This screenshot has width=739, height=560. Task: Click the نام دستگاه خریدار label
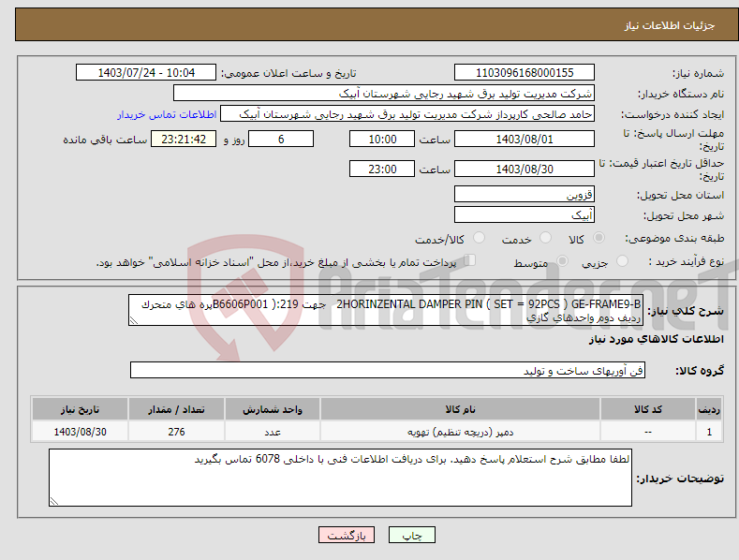pyautogui.click(x=681, y=95)
